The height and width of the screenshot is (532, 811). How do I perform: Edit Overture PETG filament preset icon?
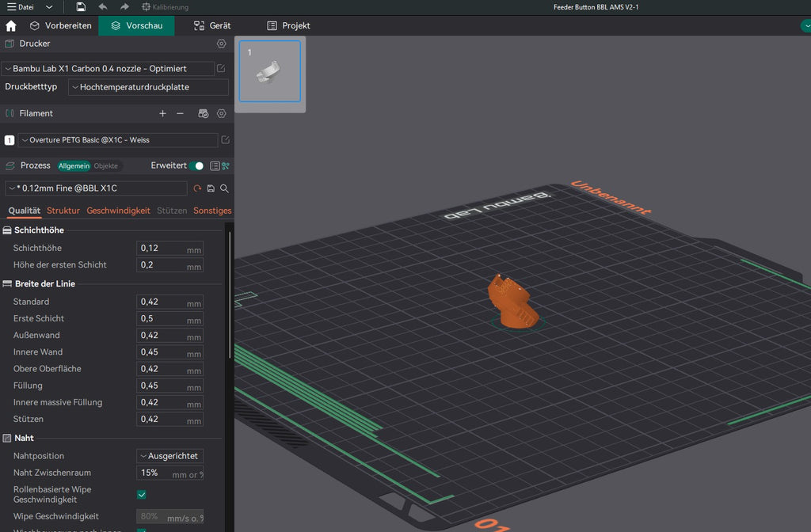pyautogui.click(x=226, y=139)
